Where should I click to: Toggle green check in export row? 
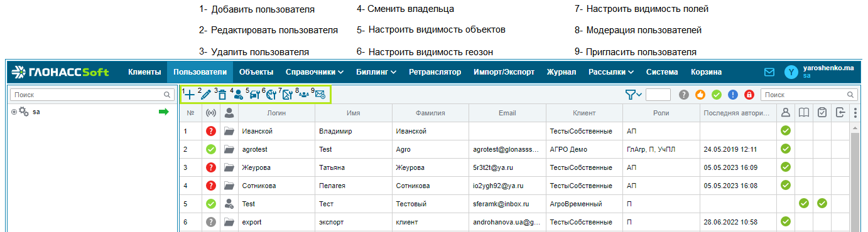(785, 221)
